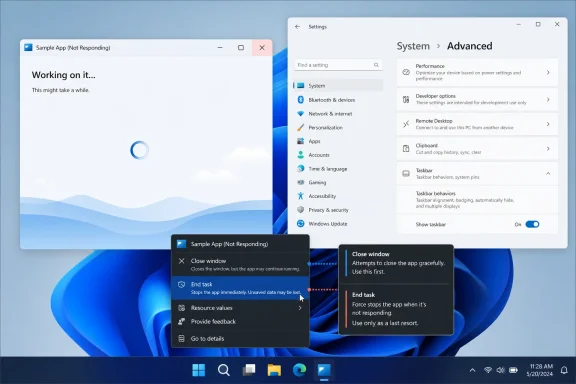The image size is (576, 384).
Task: Open Apps in Settings sidebar
Action: (x=338, y=141)
